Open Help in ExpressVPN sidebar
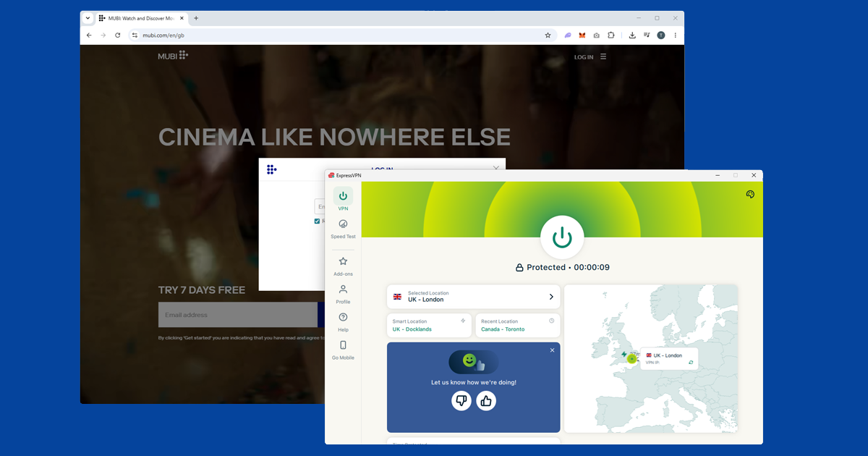 point(343,322)
